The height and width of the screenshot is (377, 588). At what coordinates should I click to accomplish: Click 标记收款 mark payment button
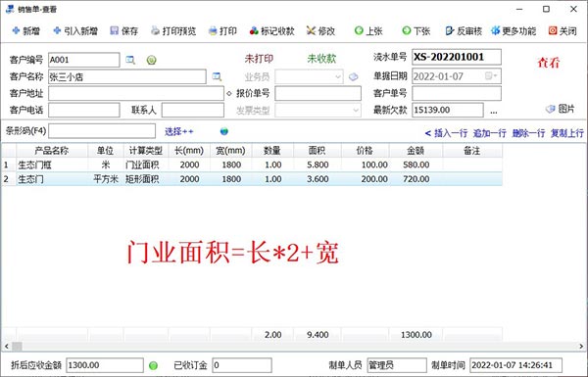[271, 31]
